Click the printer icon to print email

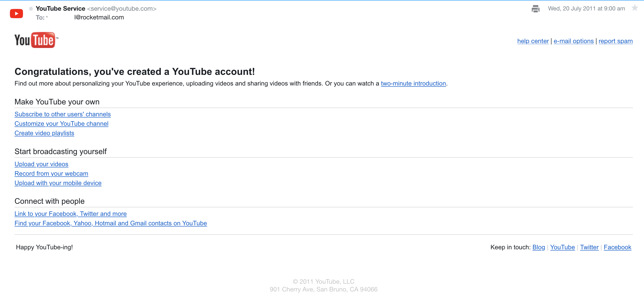point(535,9)
